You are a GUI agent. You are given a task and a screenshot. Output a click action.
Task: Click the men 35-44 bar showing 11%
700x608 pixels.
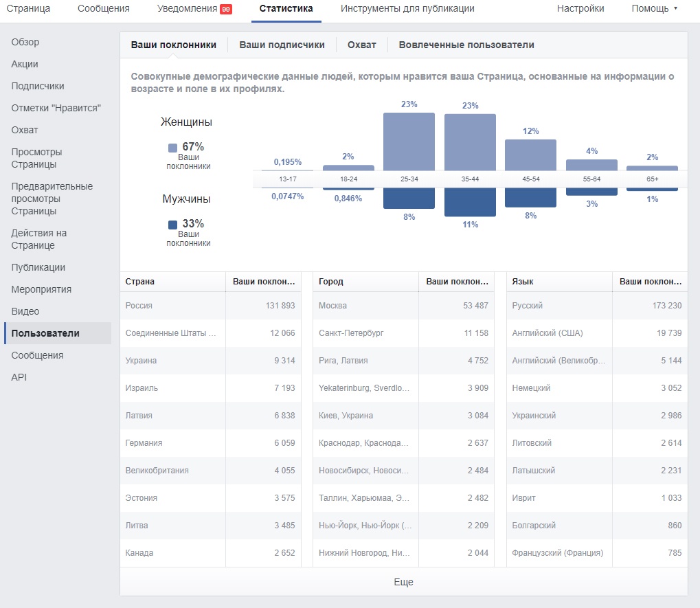pyautogui.click(x=470, y=202)
